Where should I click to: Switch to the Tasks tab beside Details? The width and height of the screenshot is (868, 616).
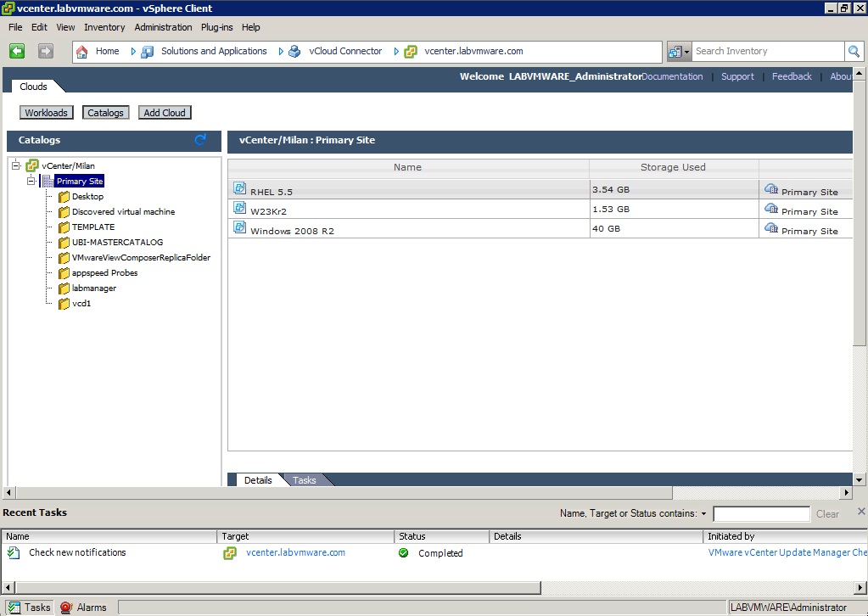coord(305,480)
